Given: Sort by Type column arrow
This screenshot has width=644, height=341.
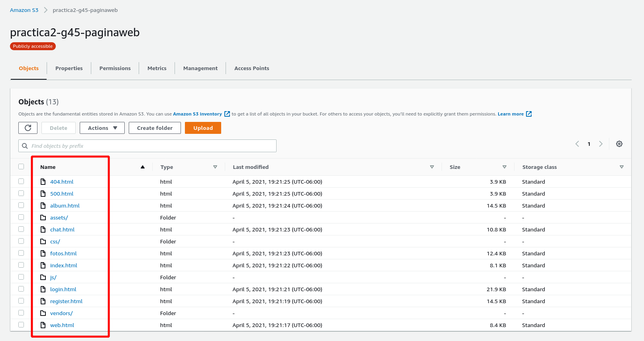Looking at the screenshot, I should click(x=215, y=167).
